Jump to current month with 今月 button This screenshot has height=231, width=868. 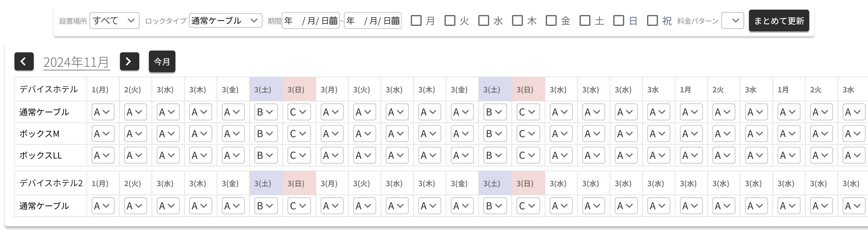point(162,62)
